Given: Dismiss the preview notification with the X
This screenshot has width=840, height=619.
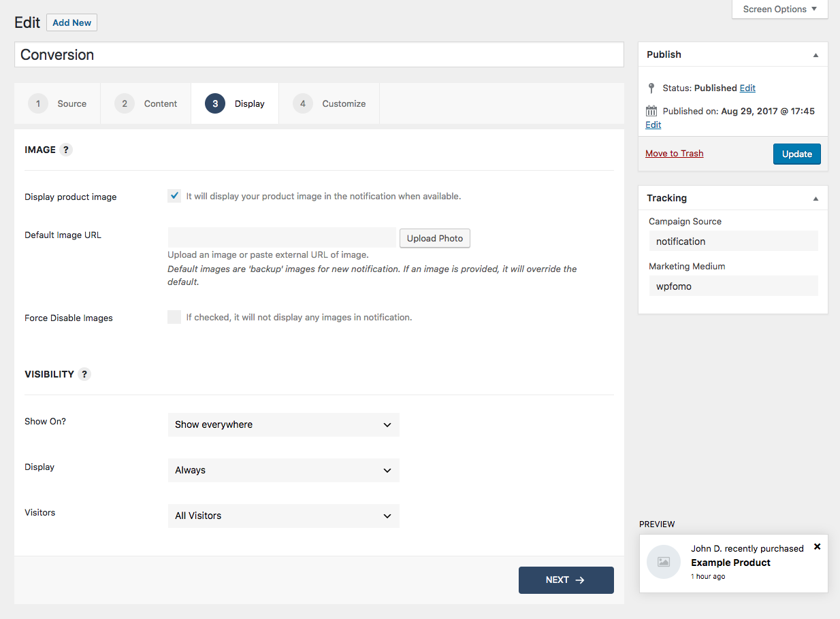Looking at the screenshot, I should [817, 546].
